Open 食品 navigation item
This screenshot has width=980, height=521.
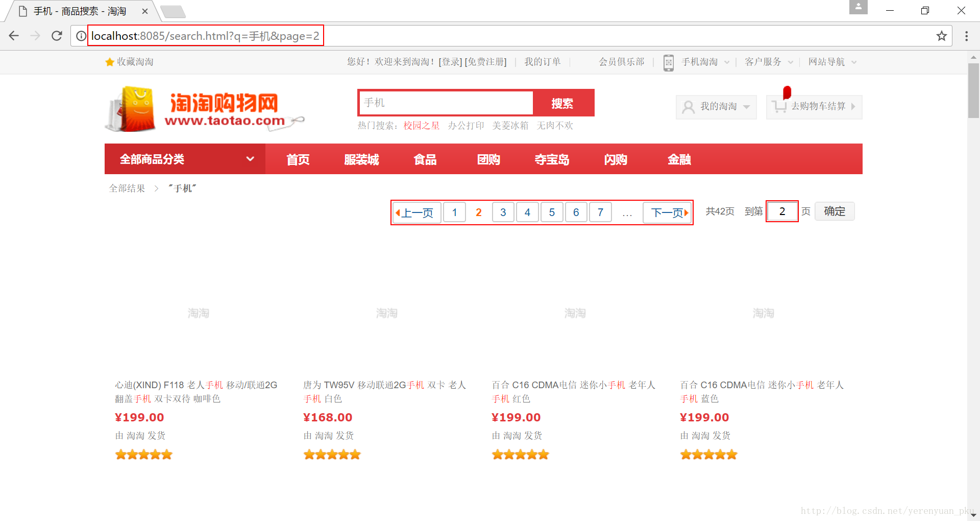point(425,159)
